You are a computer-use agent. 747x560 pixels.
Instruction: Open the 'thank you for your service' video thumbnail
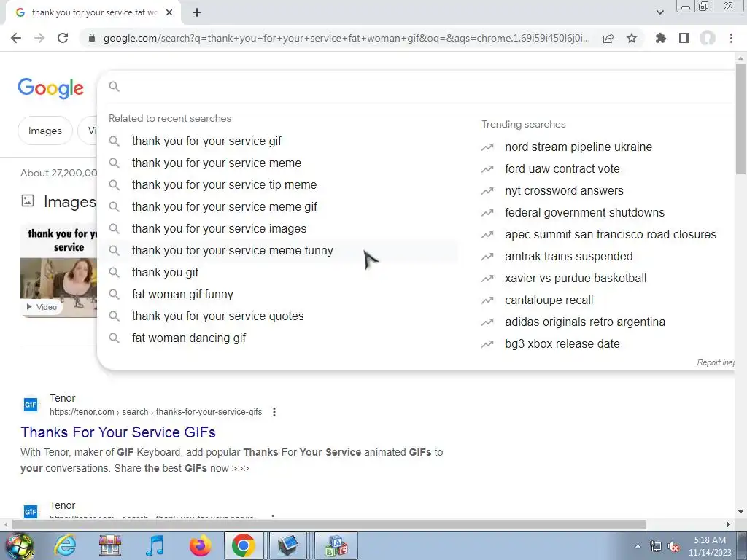coord(58,271)
